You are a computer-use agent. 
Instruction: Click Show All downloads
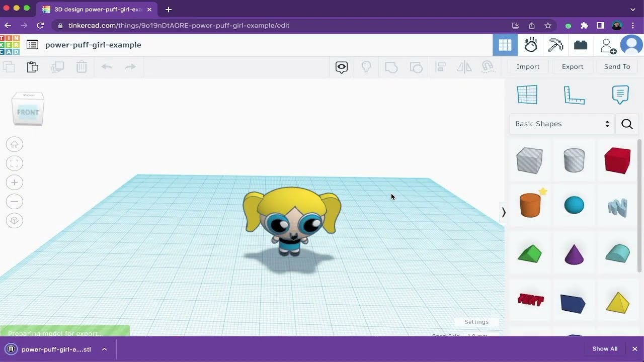(x=605, y=349)
